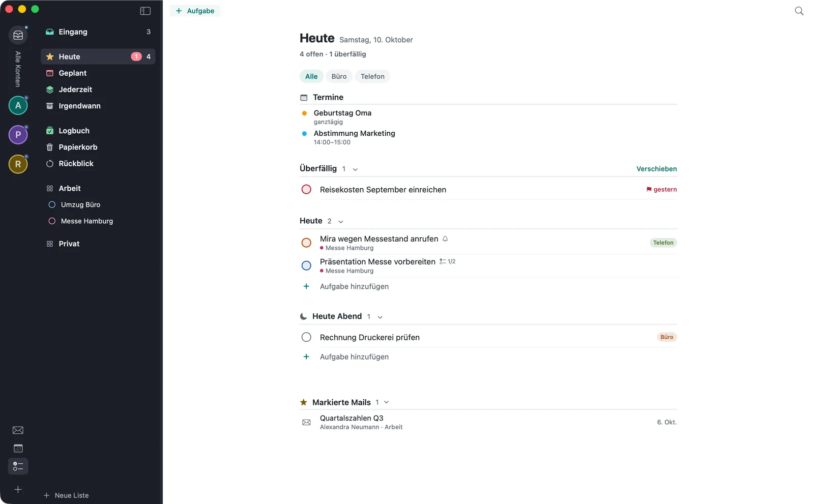Click the envelope icon for Quartalszahlen Q3
Viewport: 814px width, 504px height.
[x=306, y=422]
